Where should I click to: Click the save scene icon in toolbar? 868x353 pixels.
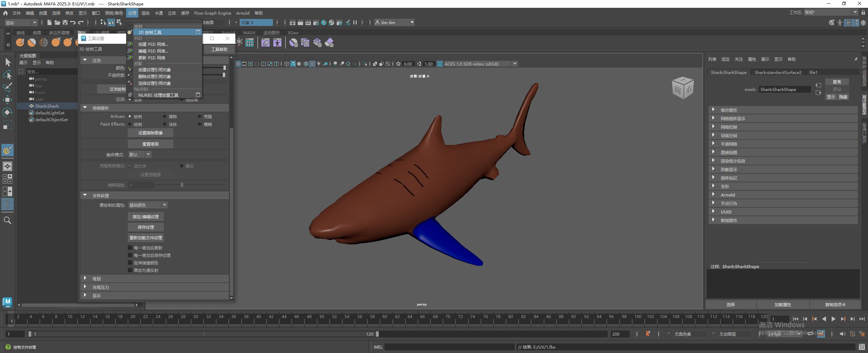tap(65, 22)
